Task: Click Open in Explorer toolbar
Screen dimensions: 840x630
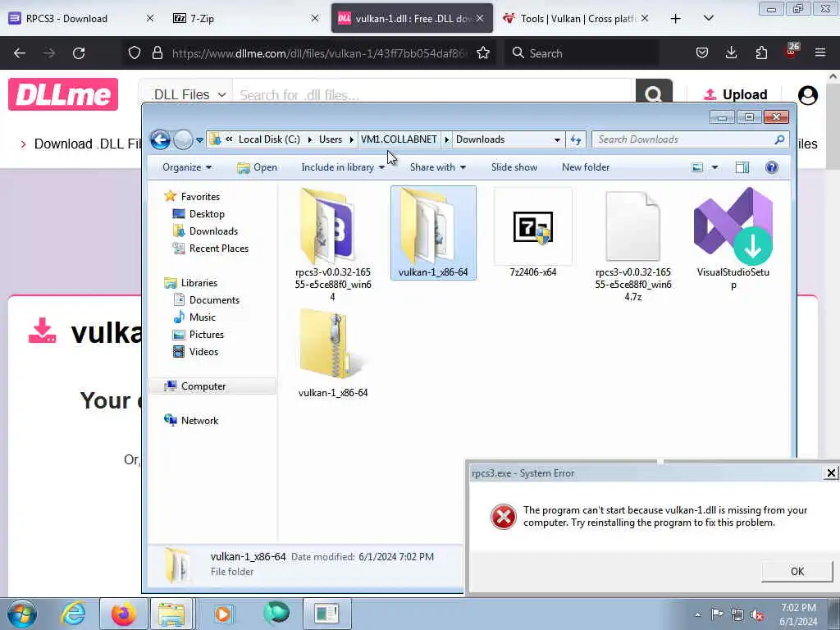Action: [x=257, y=167]
